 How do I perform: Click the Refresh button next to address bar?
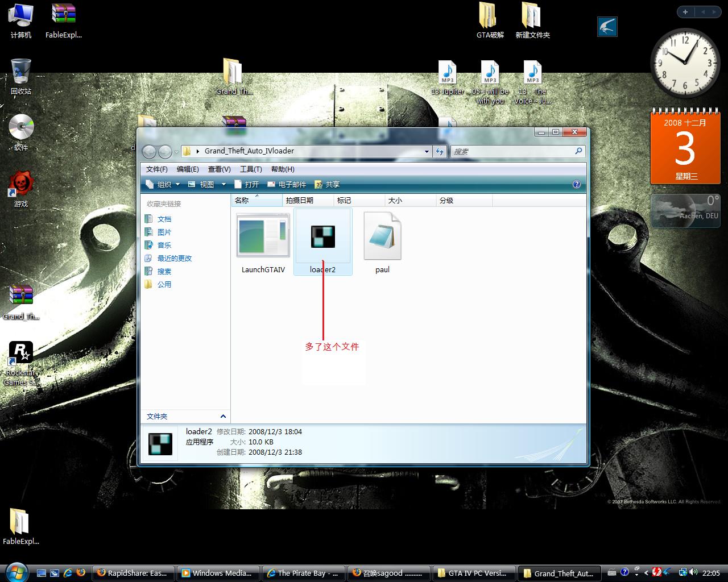(x=440, y=151)
